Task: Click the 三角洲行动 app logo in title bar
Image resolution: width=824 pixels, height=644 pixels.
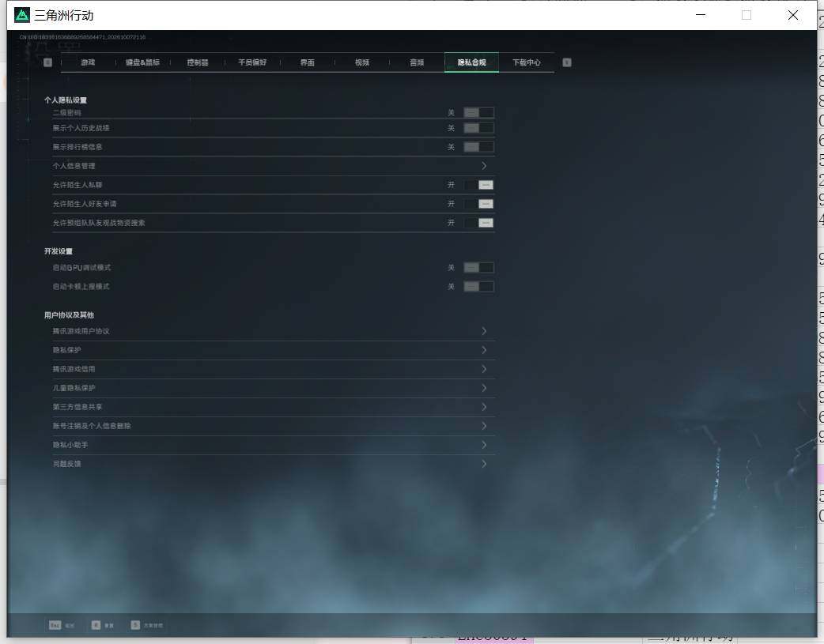Action: tap(22, 15)
